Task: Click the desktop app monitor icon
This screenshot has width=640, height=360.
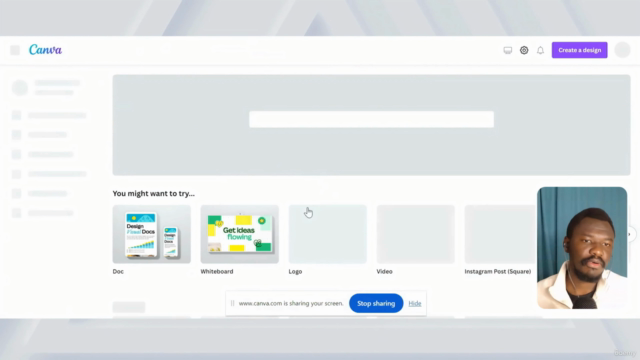Action: tap(507, 50)
